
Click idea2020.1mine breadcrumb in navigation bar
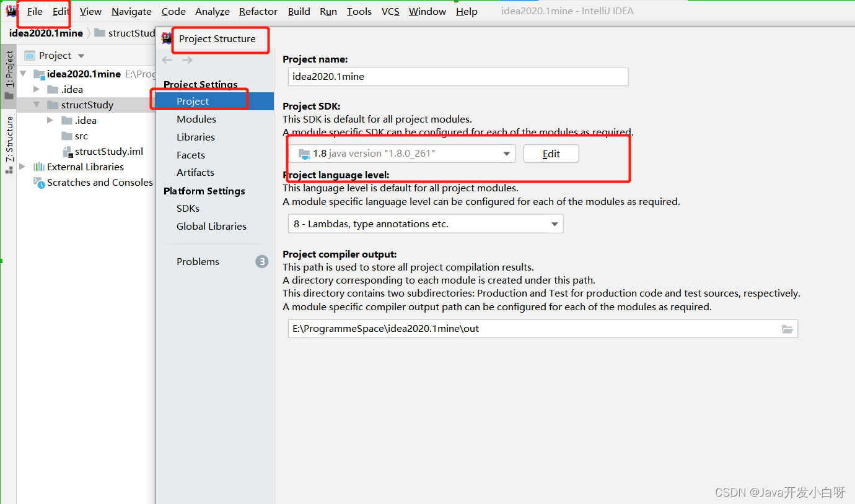(46, 33)
